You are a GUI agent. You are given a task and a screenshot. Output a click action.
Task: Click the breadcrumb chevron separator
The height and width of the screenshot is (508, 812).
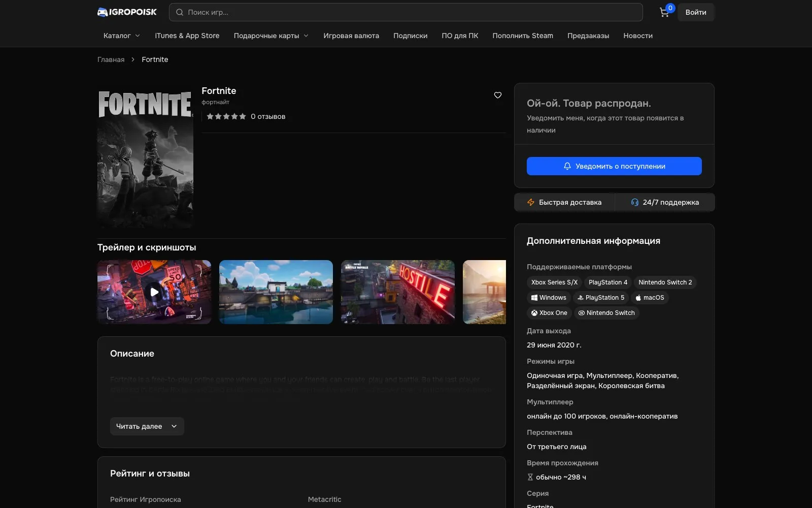pos(133,59)
